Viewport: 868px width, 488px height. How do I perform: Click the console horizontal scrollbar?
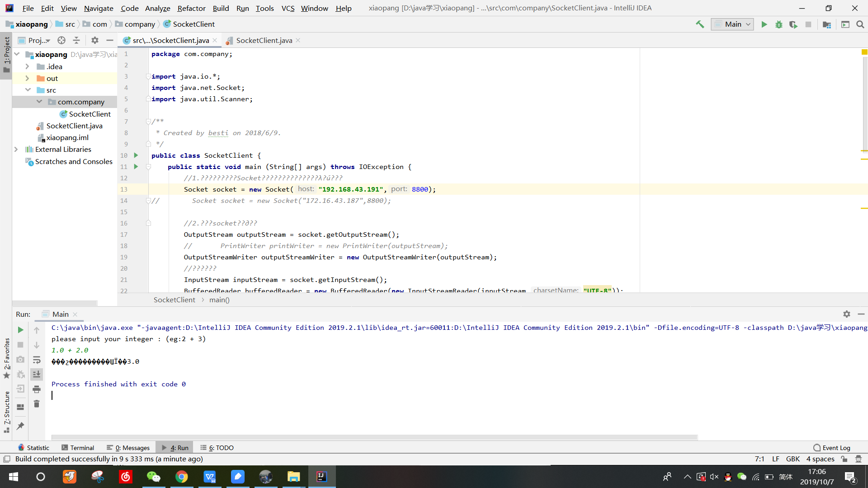374,437
